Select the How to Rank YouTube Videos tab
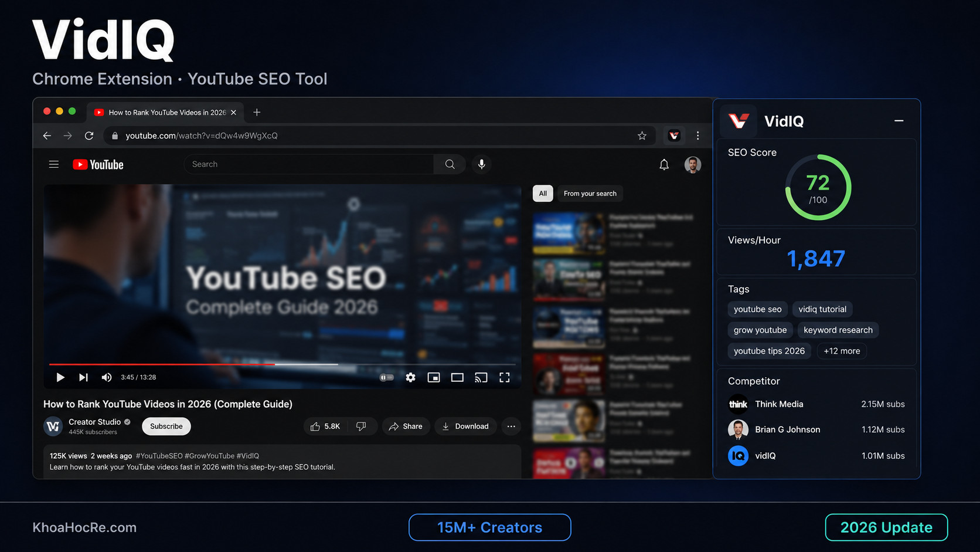The width and height of the screenshot is (980, 552). 165,112
